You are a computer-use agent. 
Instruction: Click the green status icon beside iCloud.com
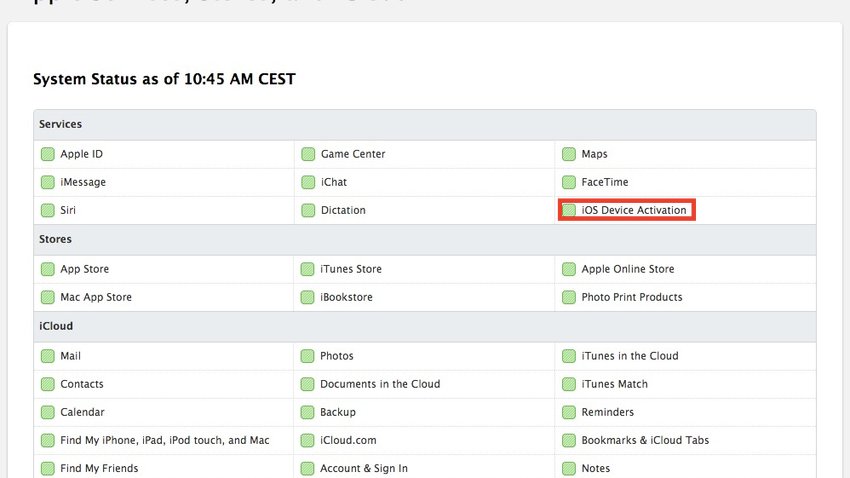[307, 441]
